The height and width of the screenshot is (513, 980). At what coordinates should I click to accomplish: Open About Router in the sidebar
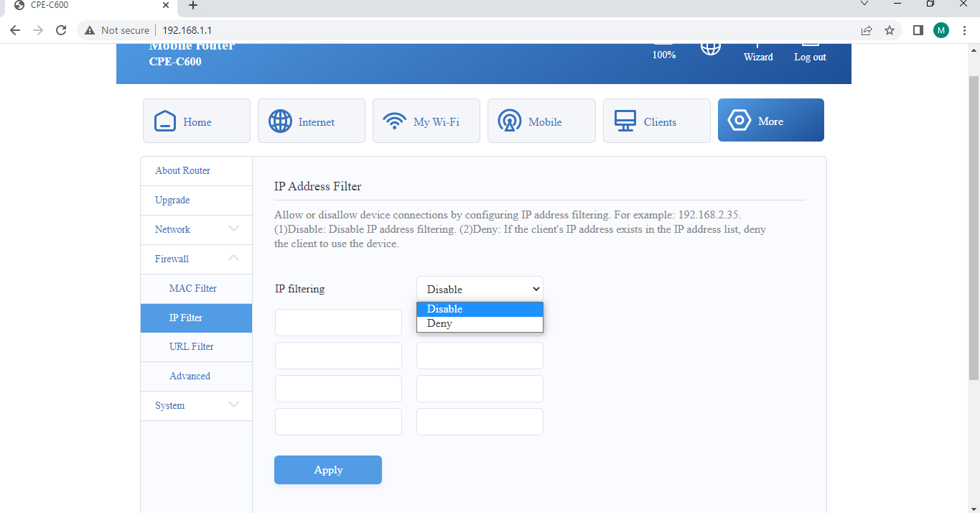click(x=197, y=171)
